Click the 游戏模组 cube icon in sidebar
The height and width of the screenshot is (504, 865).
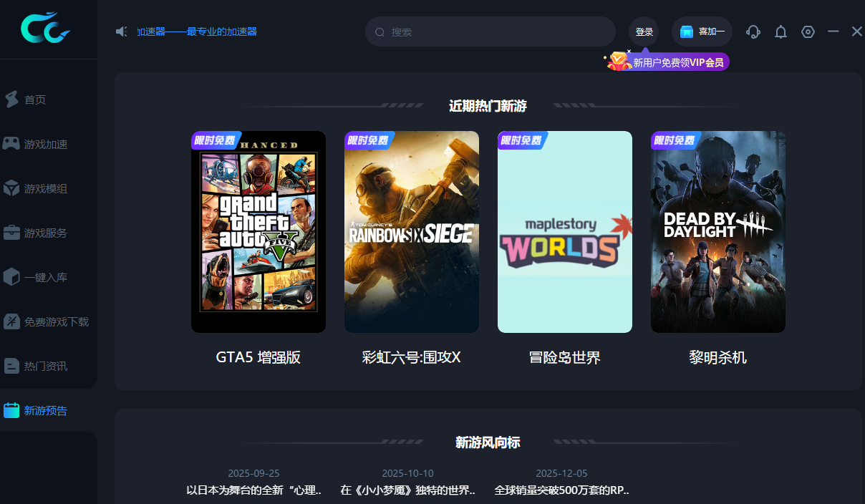coord(11,188)
